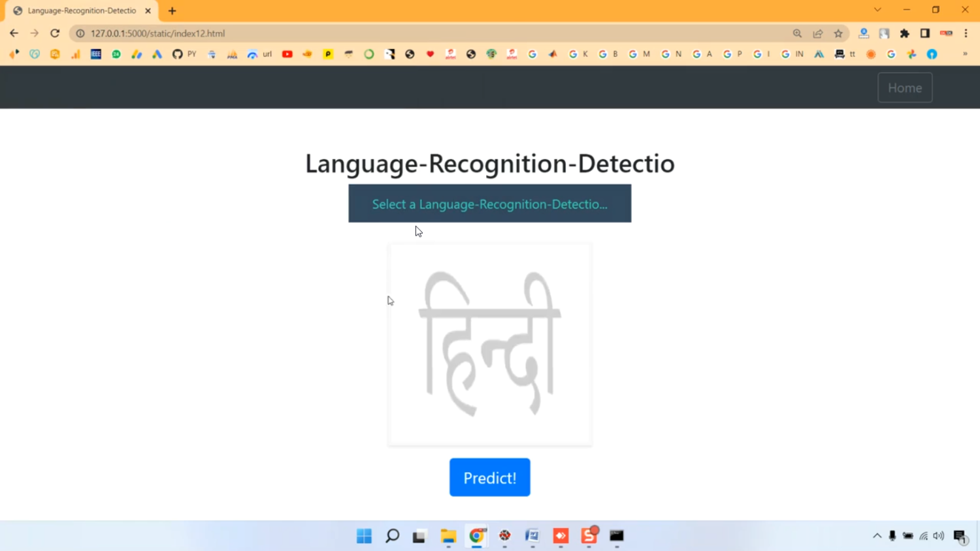Viewport: 980px width, 551px height.
Task: Open Windows taskbar Search
Action: tap(392, 536)
